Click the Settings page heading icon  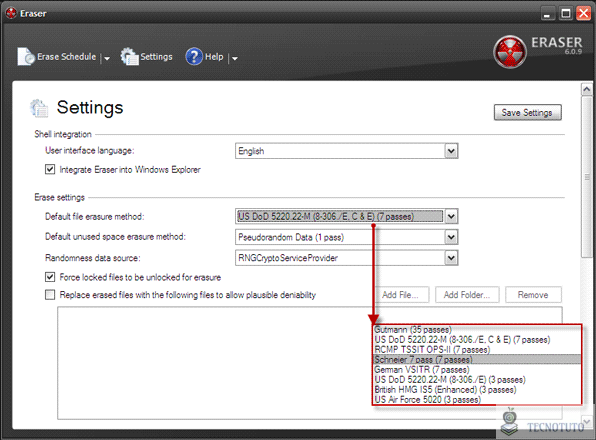click(x=39, y=108)
